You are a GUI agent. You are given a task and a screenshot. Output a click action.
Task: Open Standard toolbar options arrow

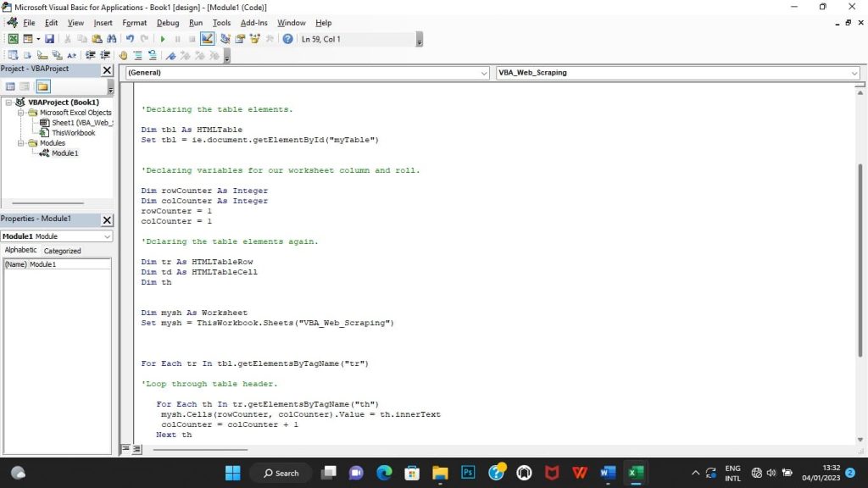(x=419, y=41)
